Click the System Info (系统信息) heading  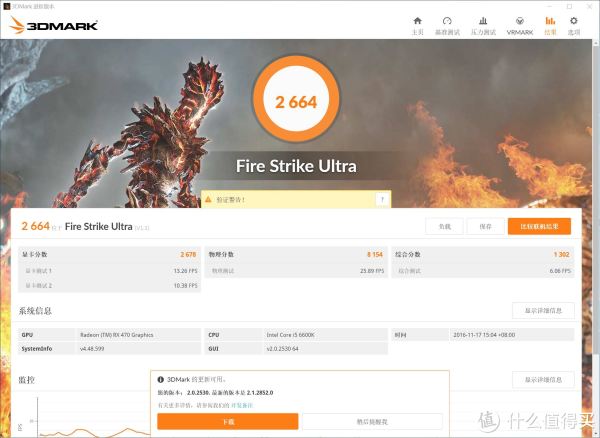(x=35, y=311)
